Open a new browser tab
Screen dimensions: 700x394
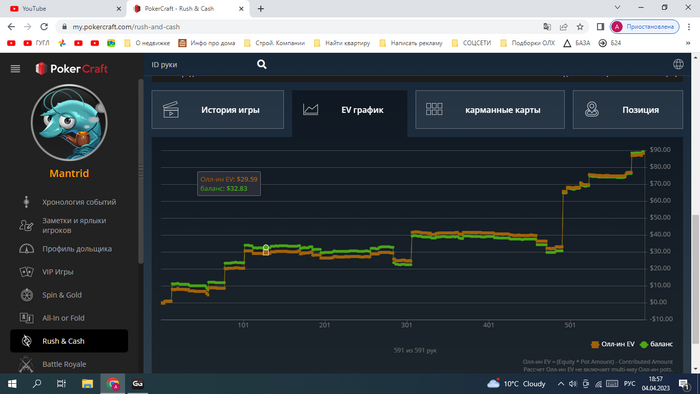coord(261,8)
